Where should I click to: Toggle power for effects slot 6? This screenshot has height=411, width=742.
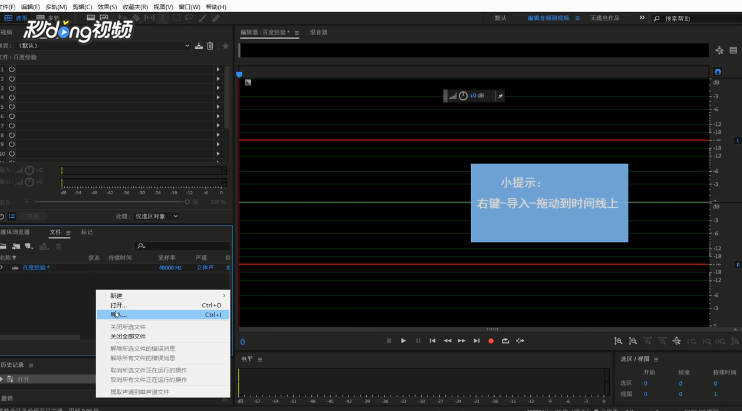coord(12,116)
